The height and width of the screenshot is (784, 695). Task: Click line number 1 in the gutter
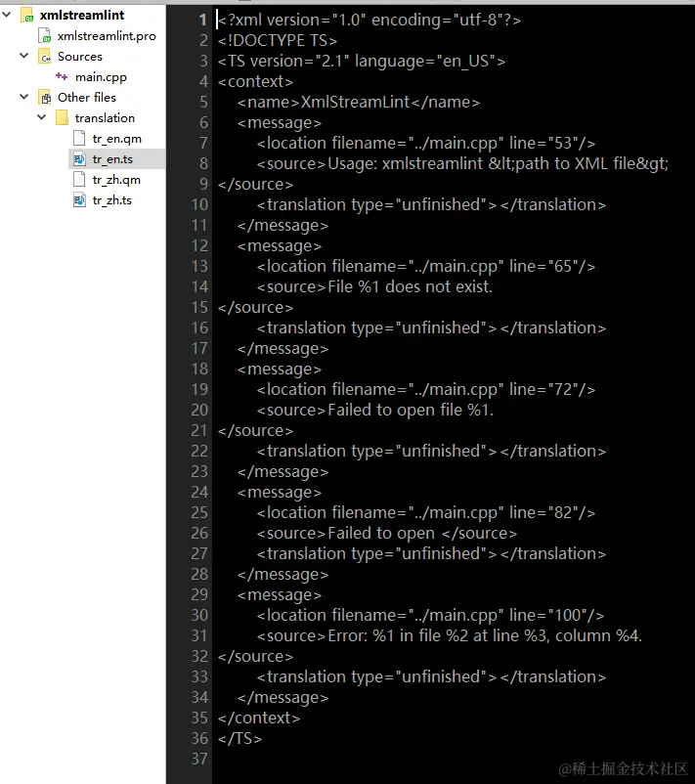click(202, 20)
